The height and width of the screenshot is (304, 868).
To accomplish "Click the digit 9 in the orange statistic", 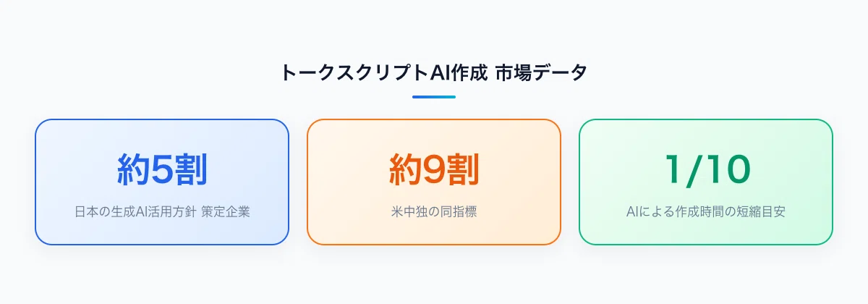I will tap(435, 171).
